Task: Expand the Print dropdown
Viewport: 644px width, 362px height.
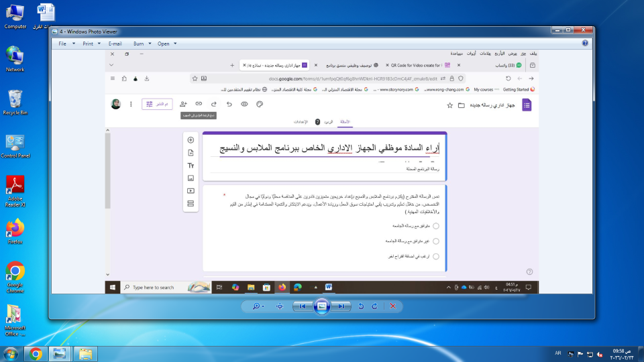Action: (91, 44)
